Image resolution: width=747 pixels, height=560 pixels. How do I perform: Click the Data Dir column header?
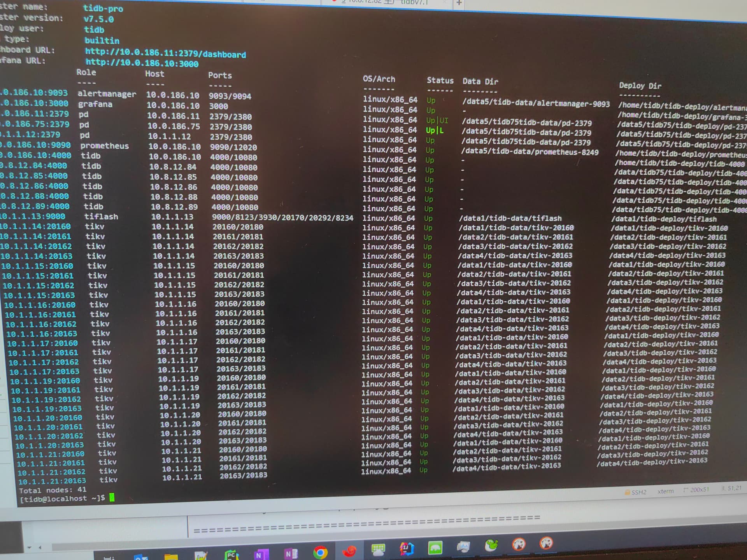[480, 81]
